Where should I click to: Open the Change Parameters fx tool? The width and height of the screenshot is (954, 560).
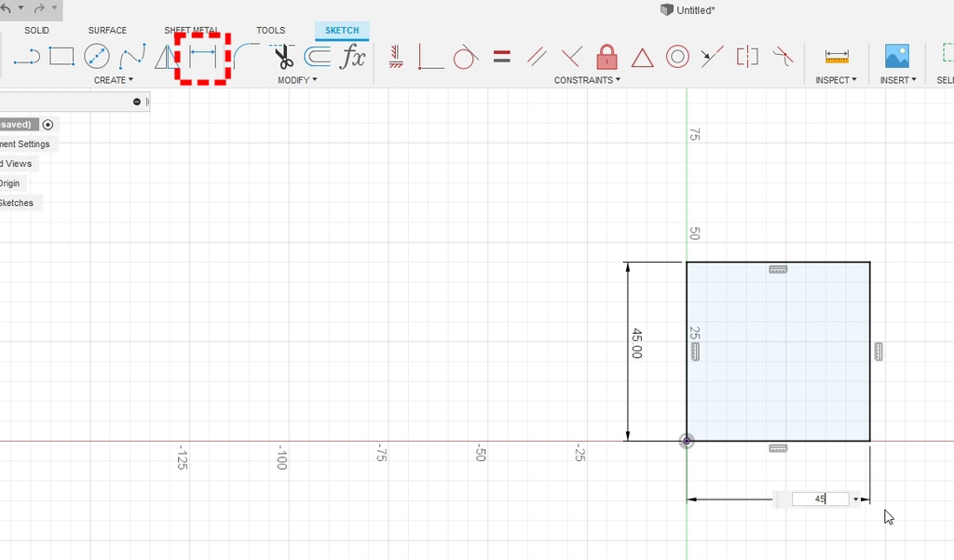pyautogui.click(x=353, y=57)
